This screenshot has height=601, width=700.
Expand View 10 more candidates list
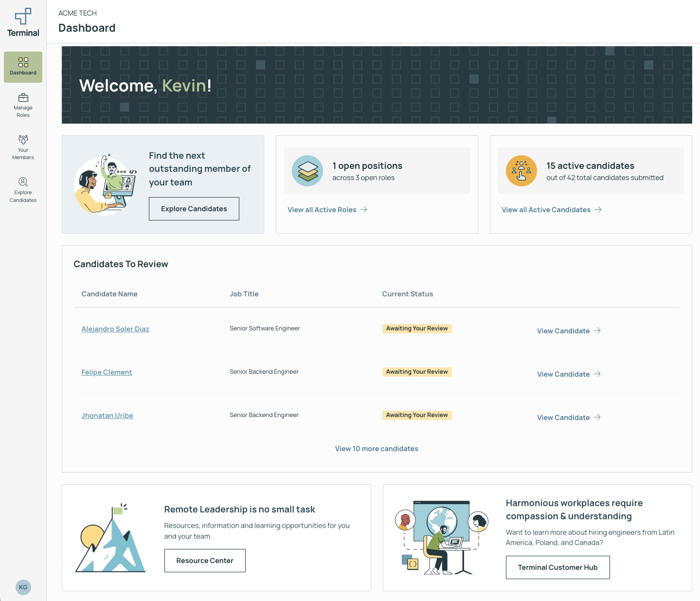[377, 448]
